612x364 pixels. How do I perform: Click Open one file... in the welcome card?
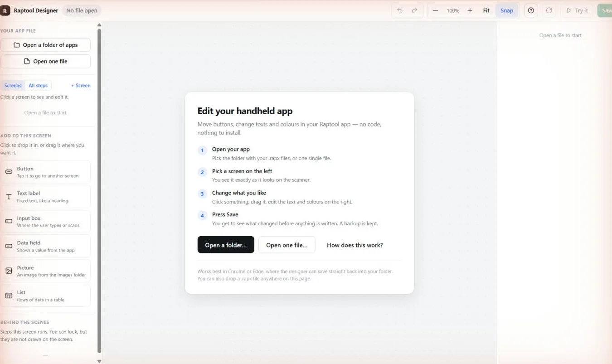coord(287,245)
